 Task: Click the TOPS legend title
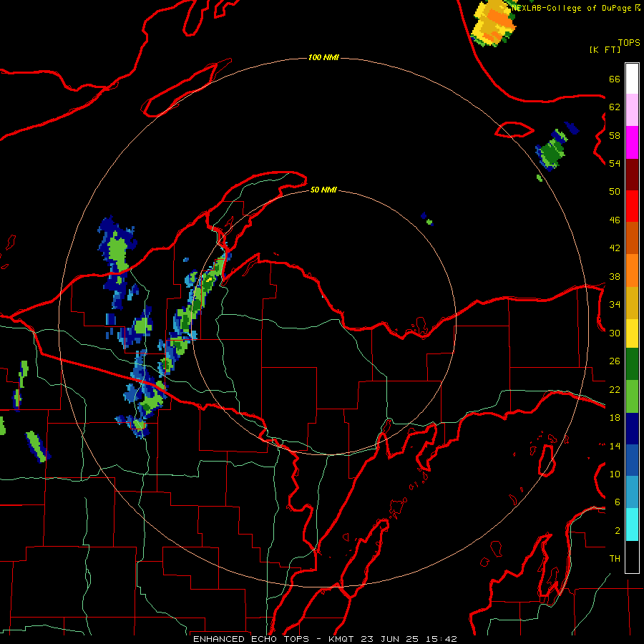click(x=629, y=43)
